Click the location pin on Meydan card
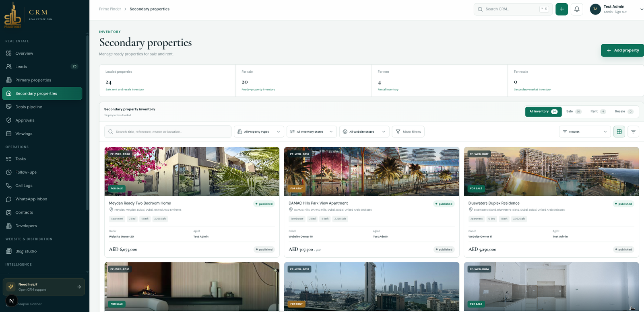The width and height of the screenshot is (644, 312). pos(111,209)
